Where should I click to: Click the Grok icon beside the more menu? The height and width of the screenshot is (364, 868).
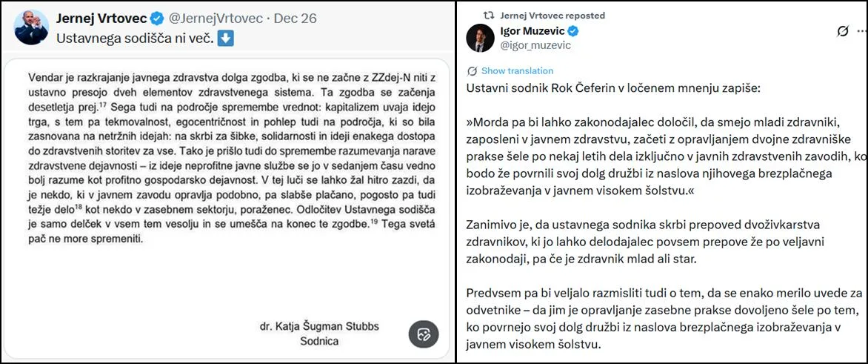[842, 31]
